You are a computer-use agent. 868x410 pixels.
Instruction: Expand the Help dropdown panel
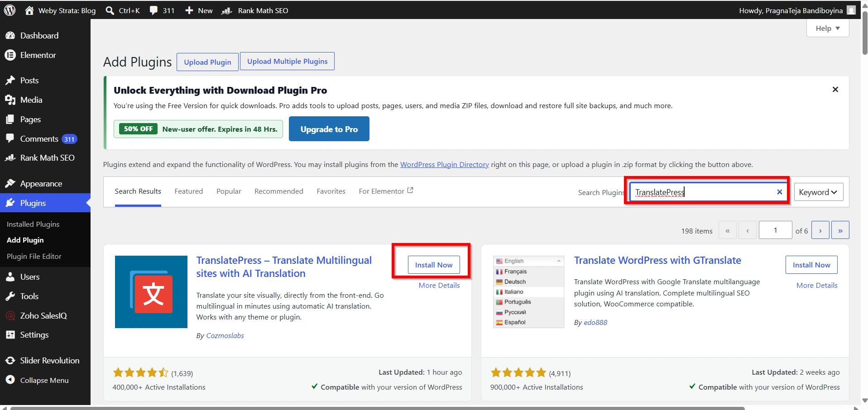coord(828,28)
